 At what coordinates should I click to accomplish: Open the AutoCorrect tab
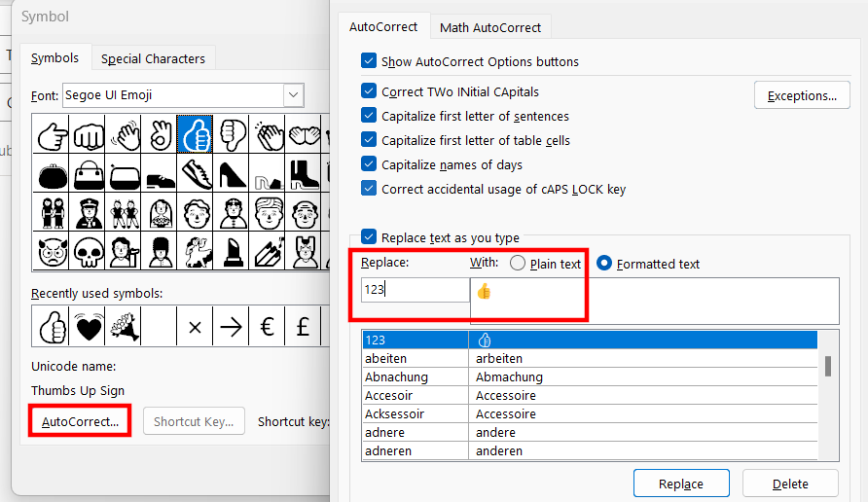click(x=383, y=26)
